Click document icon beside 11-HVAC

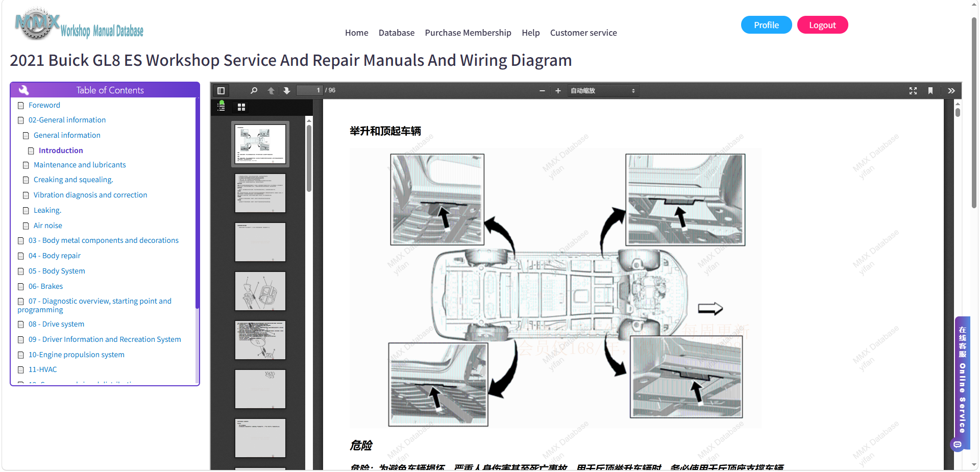point(21,370)
